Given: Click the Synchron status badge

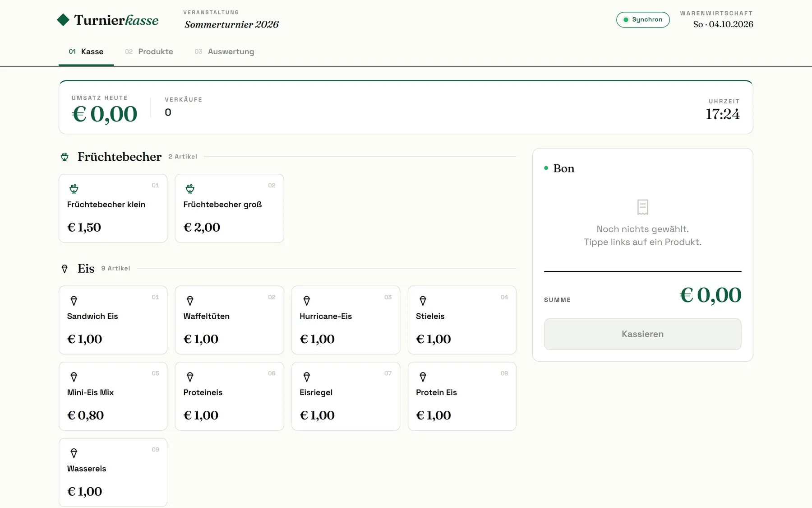Looking at the screenshot, I should tap(643, 19).
